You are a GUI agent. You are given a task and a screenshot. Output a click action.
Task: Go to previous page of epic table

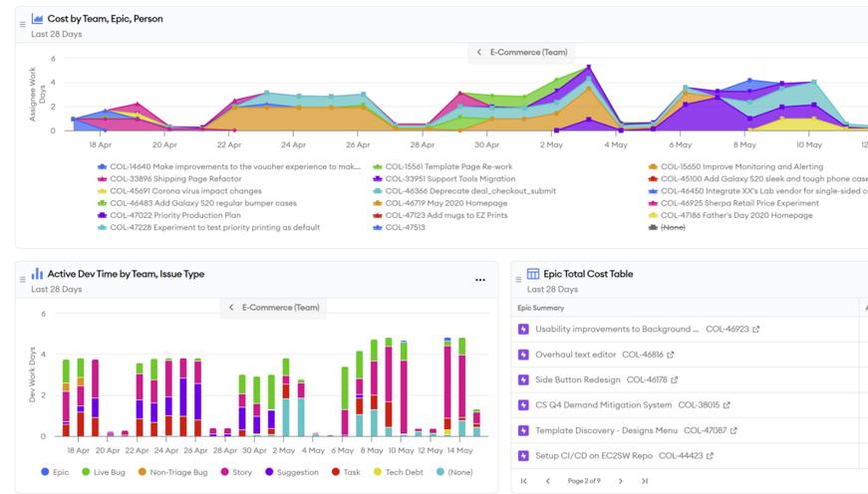(547, 481)
